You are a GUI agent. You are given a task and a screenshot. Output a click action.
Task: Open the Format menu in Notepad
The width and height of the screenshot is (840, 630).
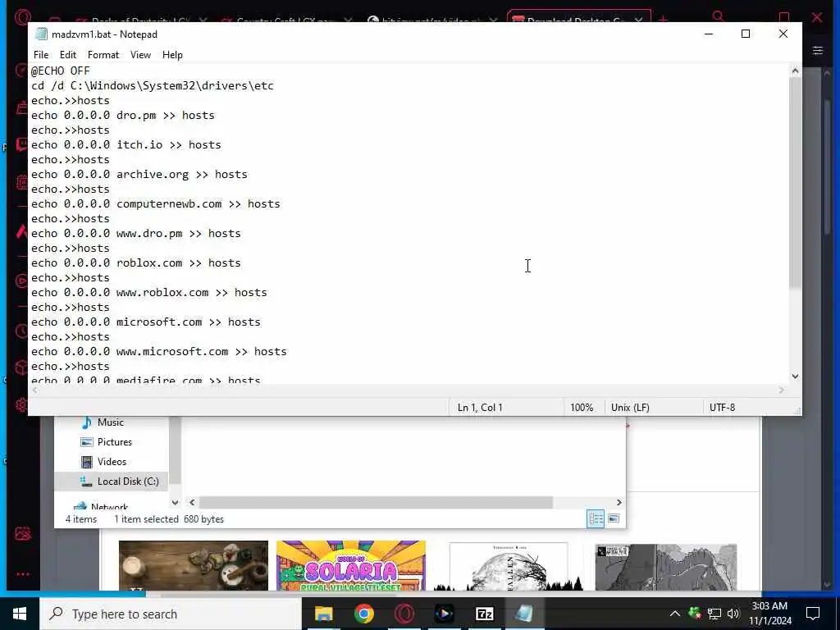103,55
